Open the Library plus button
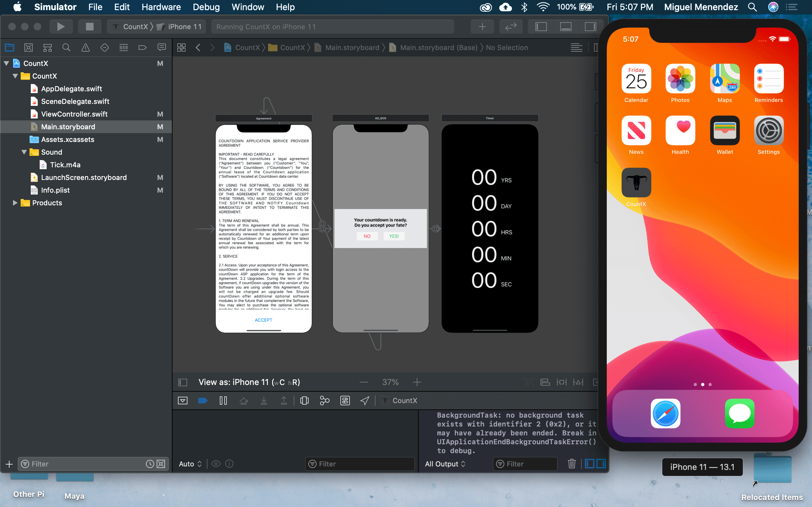Screen dimensions: 812x507 click(x=482, y=27)
